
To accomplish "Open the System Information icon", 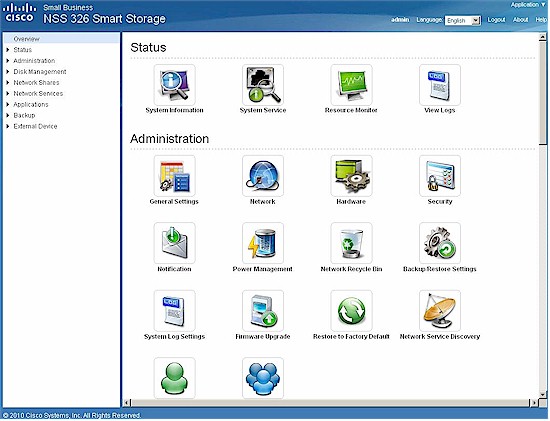I will (174, 85).
